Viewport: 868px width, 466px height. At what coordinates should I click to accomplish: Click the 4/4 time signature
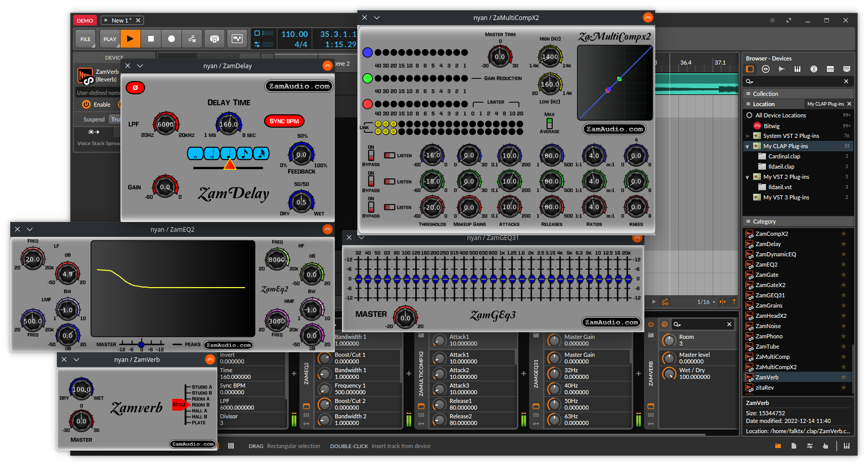pyautogui.click(x=301, y=45)
